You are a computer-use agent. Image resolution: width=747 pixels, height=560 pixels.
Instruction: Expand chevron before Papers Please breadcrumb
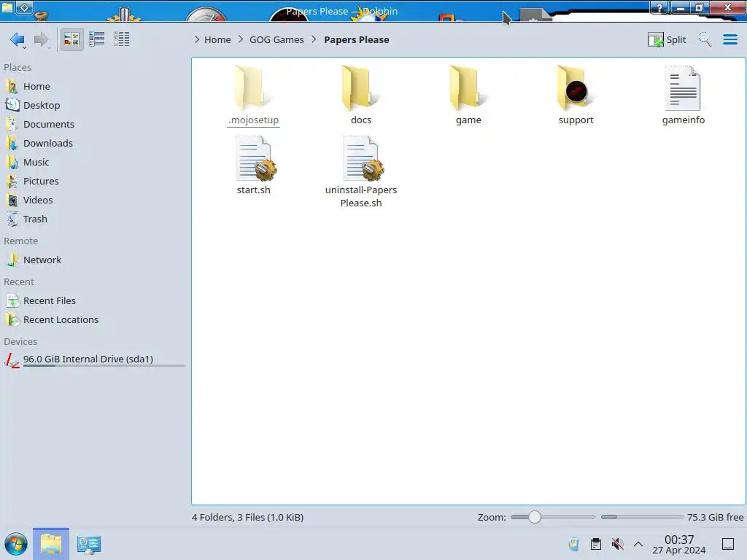[314, 39]
